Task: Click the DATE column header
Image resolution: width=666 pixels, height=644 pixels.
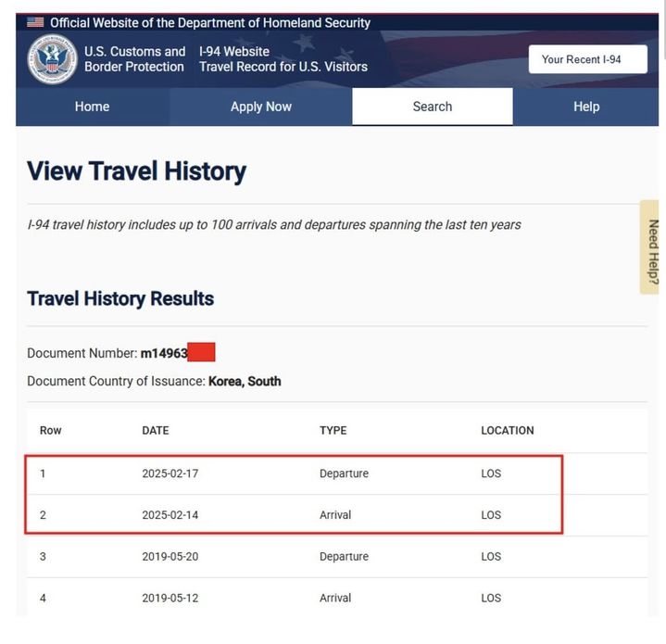Action: tap(156, 431)
